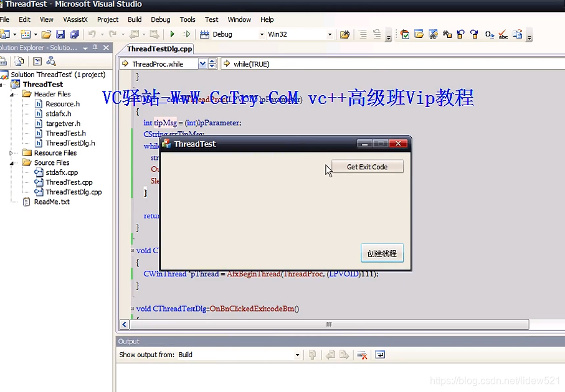Click the Visual Assist goto implementation braces icon
Screen dimensions: 565x392
pos(489,35)
